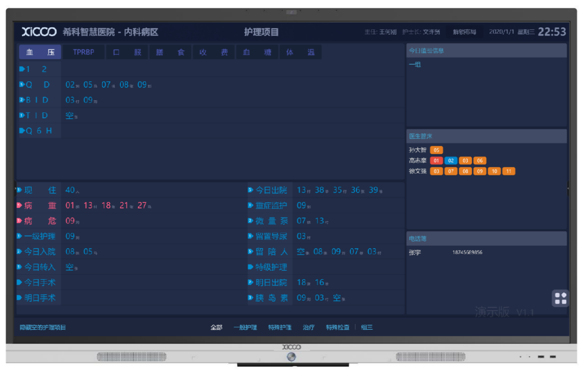The width and height of the screenshot is (588, 378).
Task: Collapse left panel using left edge arrow
Action: coord(15,189)
